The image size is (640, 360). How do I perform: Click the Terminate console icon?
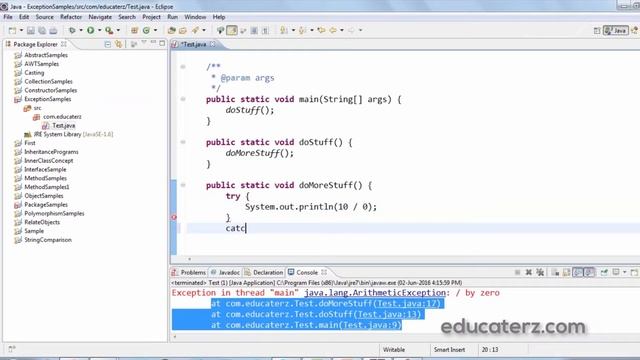point(518,272)
